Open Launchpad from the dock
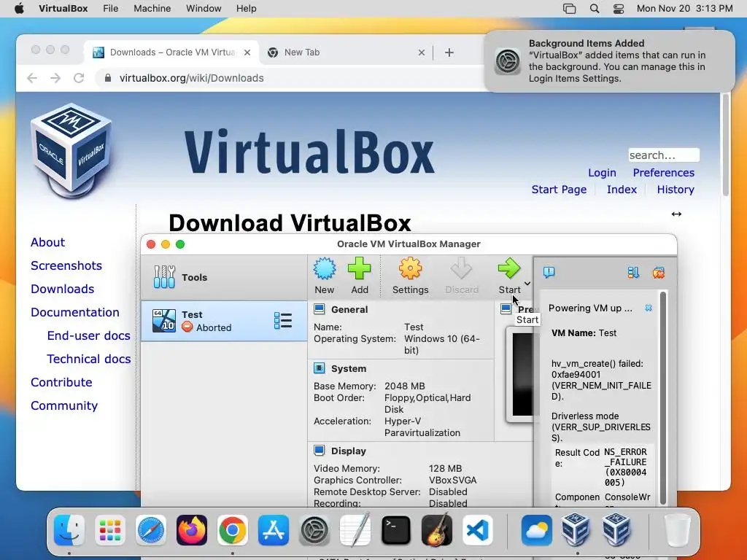747x560 pixels. tap(110, 530)
